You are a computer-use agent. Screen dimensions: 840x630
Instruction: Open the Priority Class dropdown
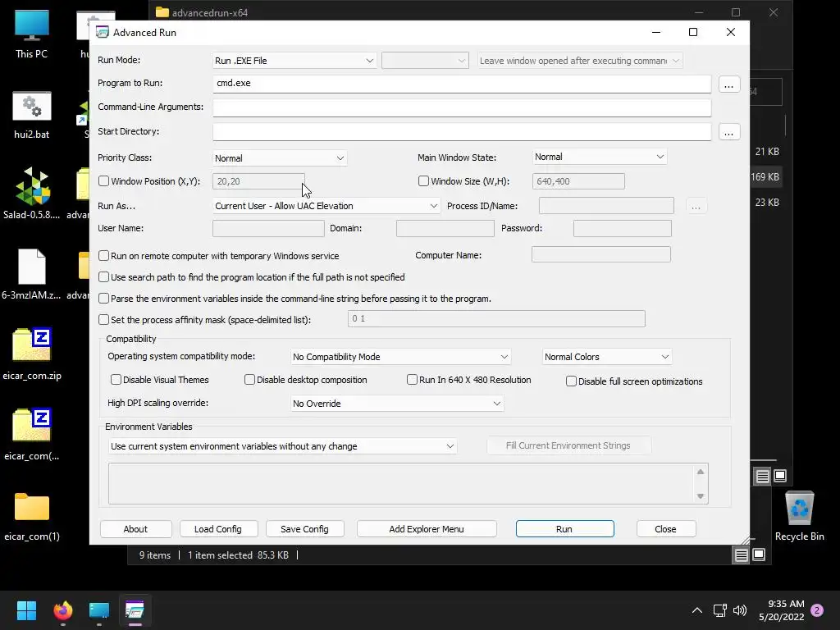(280, 158)
